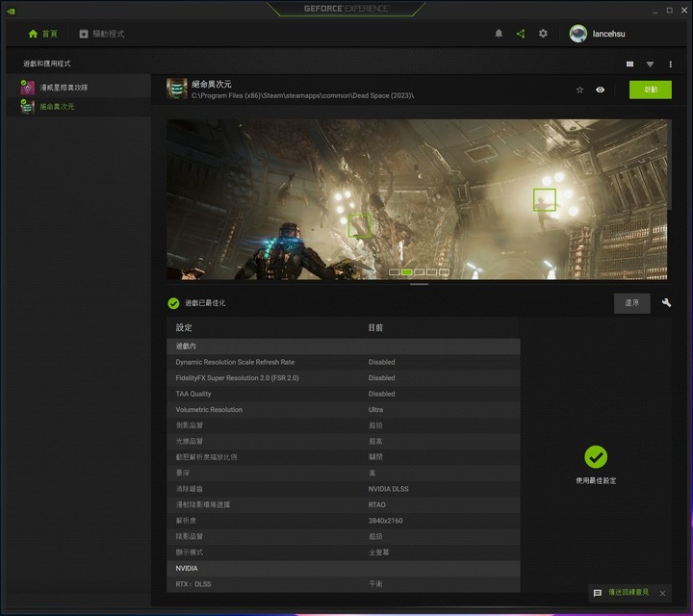Click the RTAO value
Viewport: 693px width, 616px height.
tap(377, 504)
